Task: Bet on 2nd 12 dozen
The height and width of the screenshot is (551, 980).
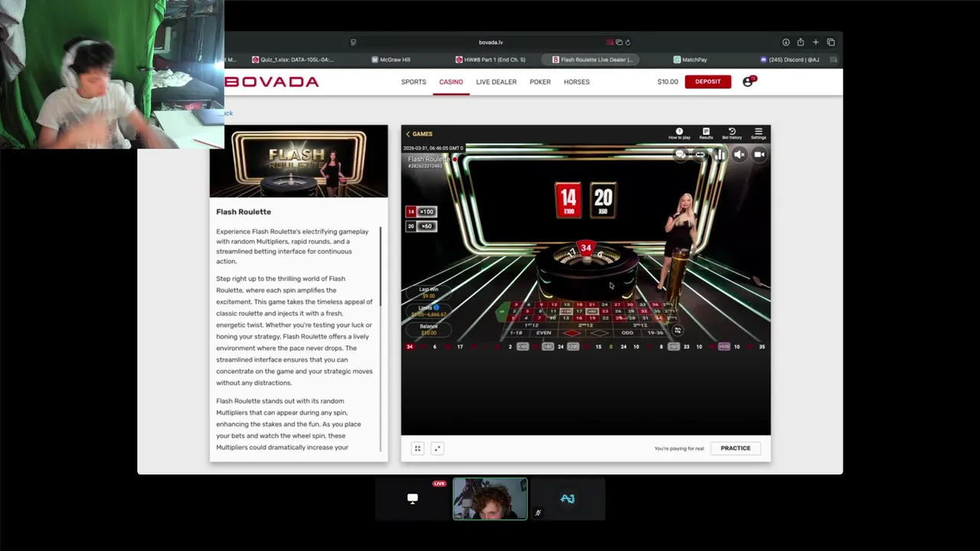Action: 586,325
